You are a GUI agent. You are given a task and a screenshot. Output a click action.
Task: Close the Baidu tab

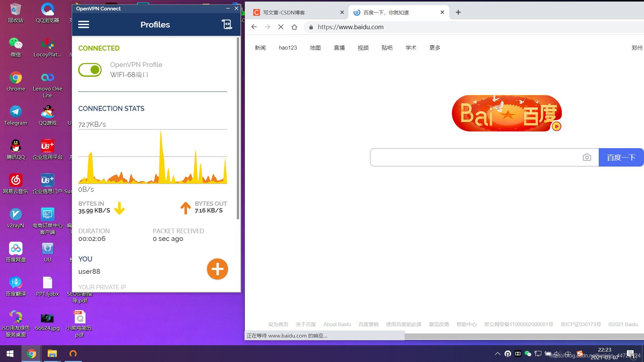pos(442,12)
